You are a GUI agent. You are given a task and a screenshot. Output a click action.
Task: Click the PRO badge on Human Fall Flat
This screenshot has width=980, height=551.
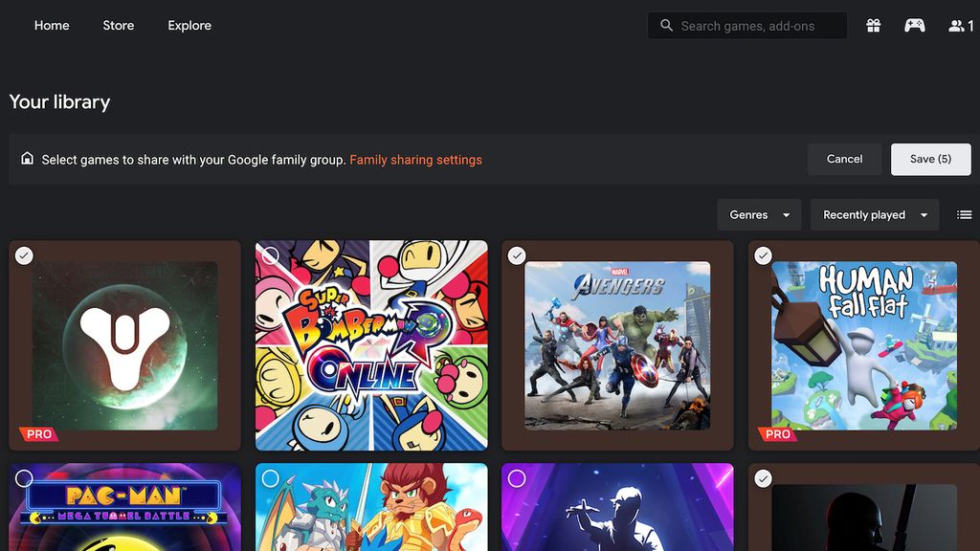pyautogui.click(x=777, y=434)
